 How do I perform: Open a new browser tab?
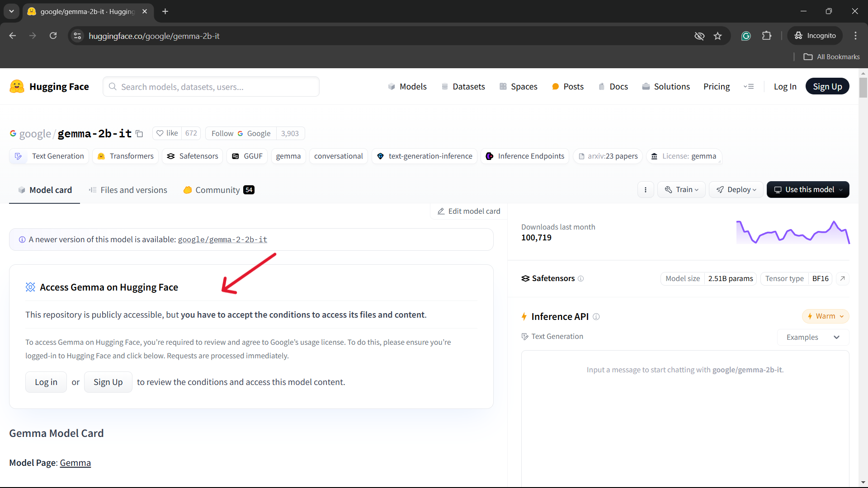(x=165, y=11)
